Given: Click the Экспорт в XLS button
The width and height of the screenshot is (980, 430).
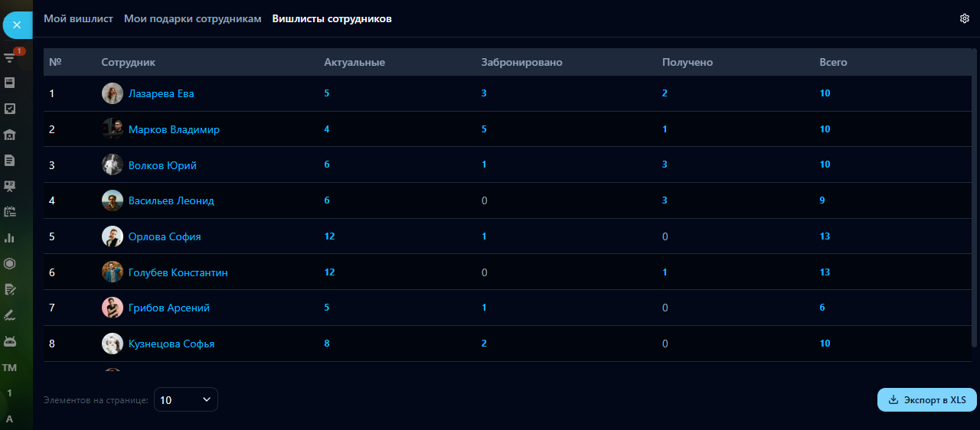Looking at the screenshot, I should point(927,399).
